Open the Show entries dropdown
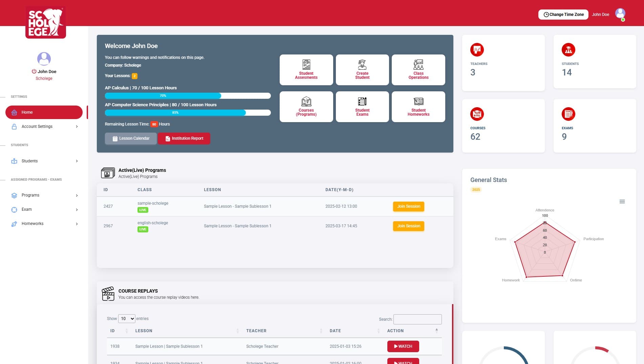 [x=127, y=319]
